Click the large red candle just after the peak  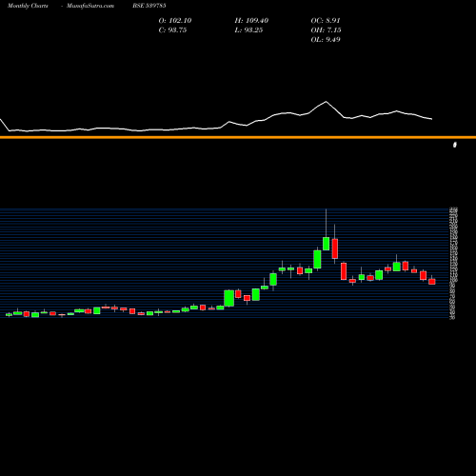pos(335,248)
